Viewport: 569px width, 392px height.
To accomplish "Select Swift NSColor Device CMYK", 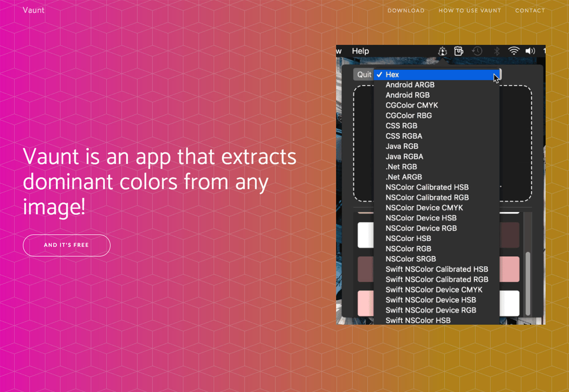I will 437,290.
